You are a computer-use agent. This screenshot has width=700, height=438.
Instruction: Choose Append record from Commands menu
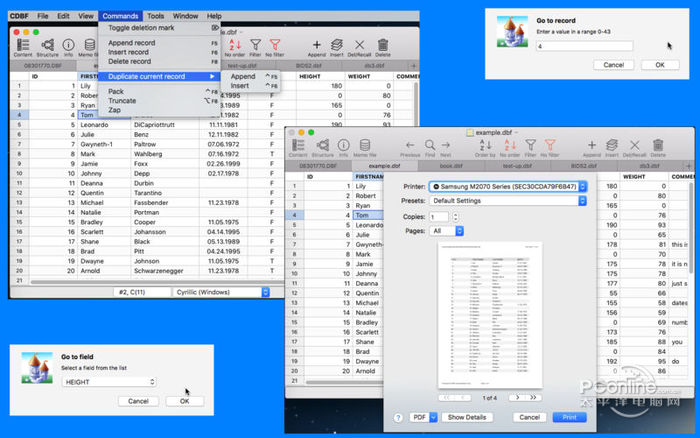(132, 43)
